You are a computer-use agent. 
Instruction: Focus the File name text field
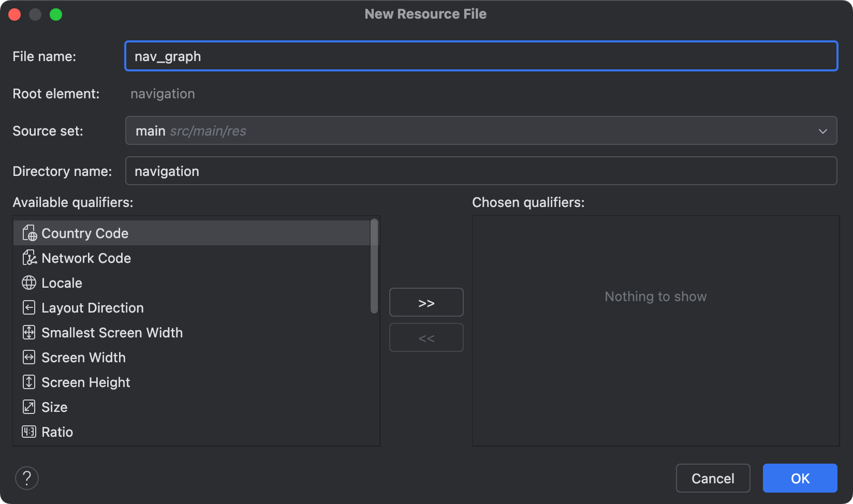480,56
